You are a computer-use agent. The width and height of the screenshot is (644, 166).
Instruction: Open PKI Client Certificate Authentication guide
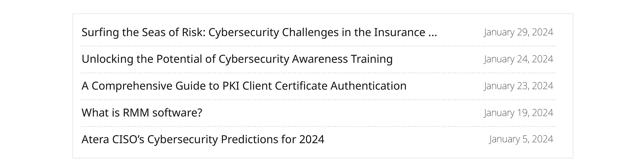pos(244,86)
